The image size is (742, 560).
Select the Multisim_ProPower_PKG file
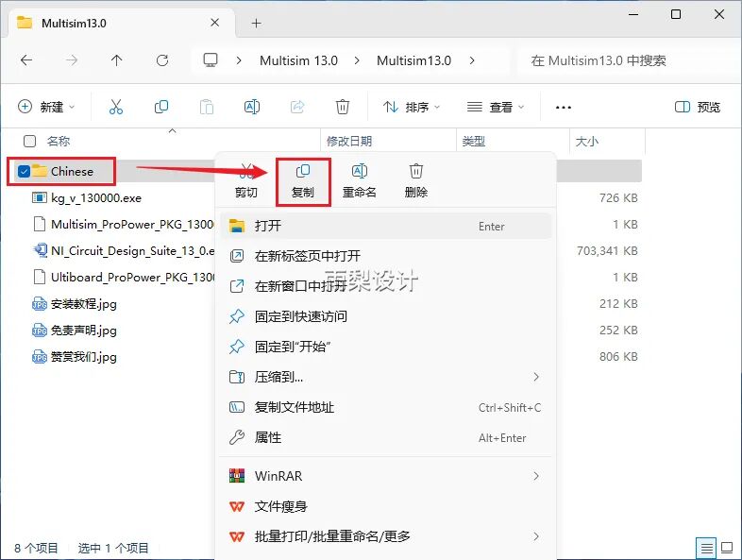click(x=123, y=225)
